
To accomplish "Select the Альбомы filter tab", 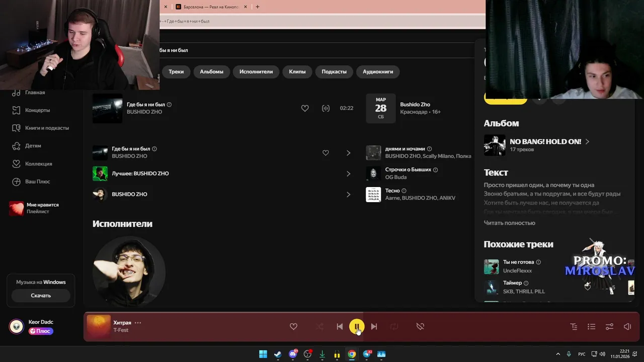I will click(x=211, y=71).
